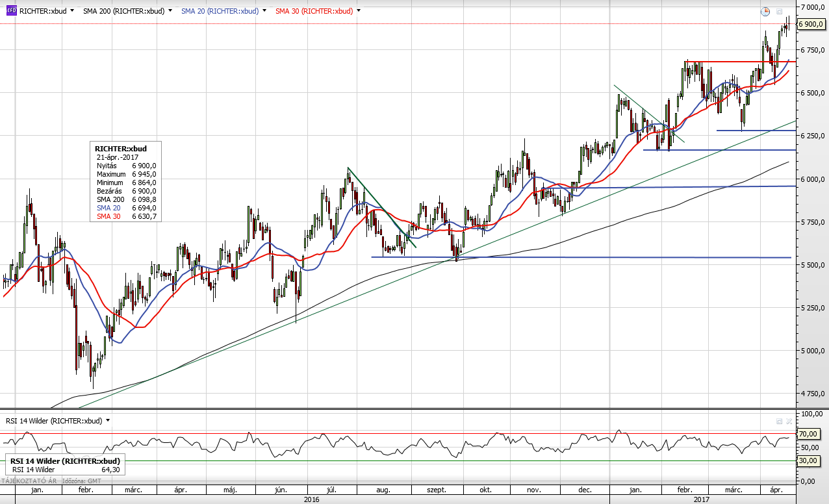Click the 6 900,0 current price label
Viewport: 829px width, 504px height.
click(811, 24)
